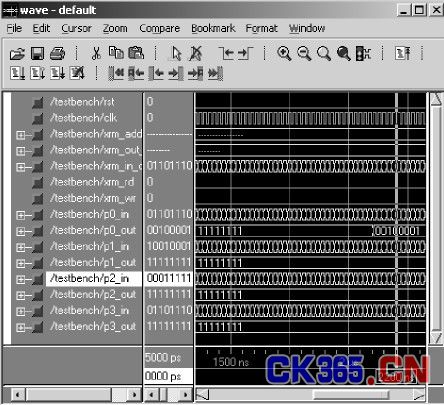Select the /testbench/p2_in signal name

[x=89, y=278]
